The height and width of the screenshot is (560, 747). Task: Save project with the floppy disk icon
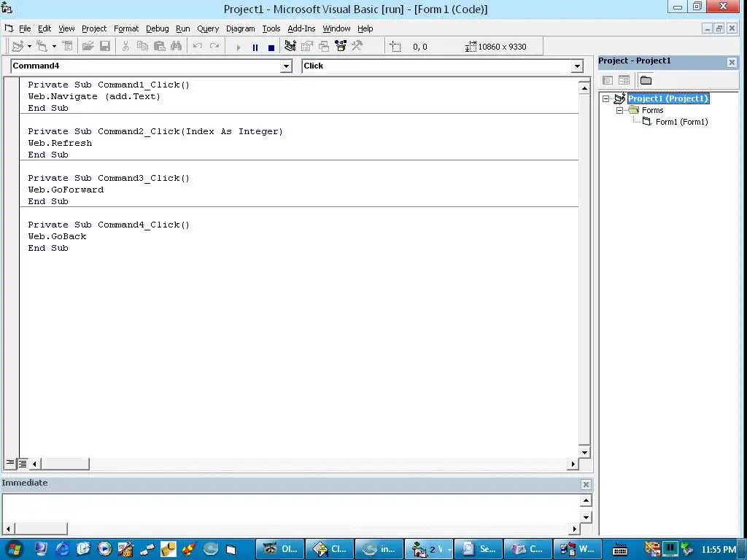[x=105, y=46]
